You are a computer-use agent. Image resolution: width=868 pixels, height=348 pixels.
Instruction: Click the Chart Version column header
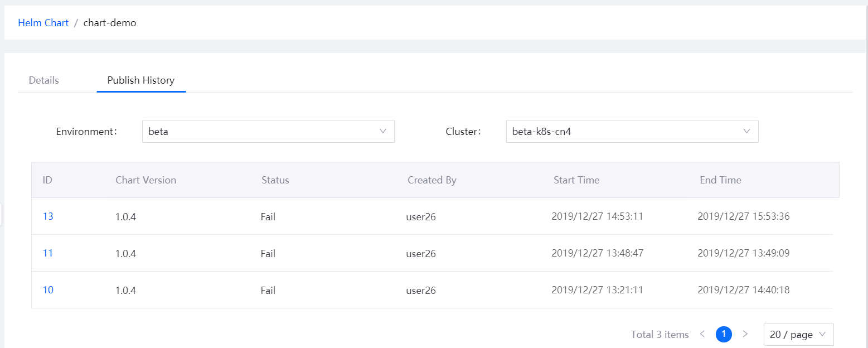tap(146, 180)
